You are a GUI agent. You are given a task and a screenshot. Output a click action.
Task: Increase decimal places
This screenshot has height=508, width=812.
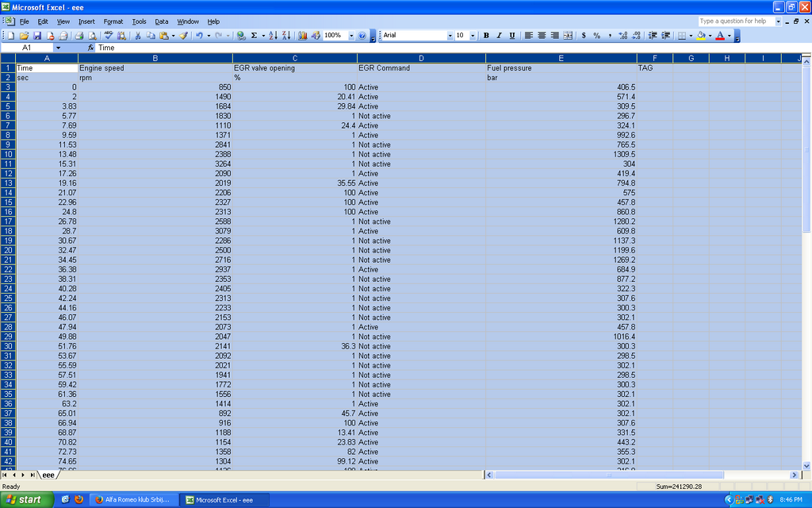tap(623, 35)
